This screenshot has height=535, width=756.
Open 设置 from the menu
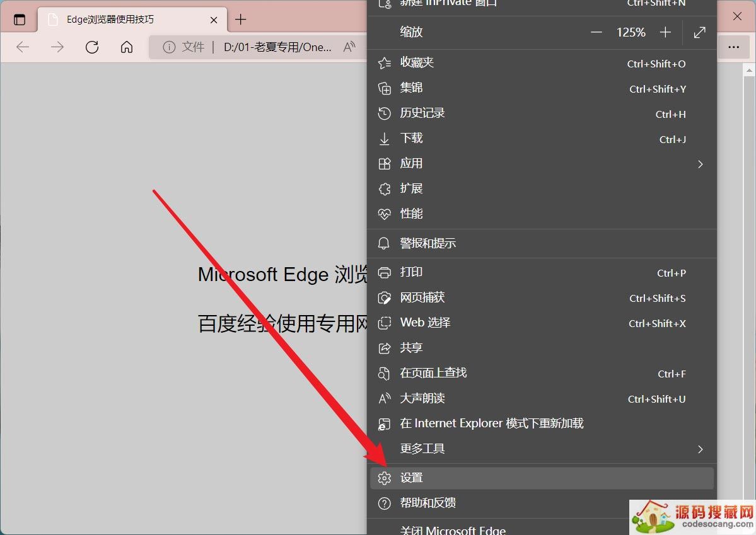412,478
